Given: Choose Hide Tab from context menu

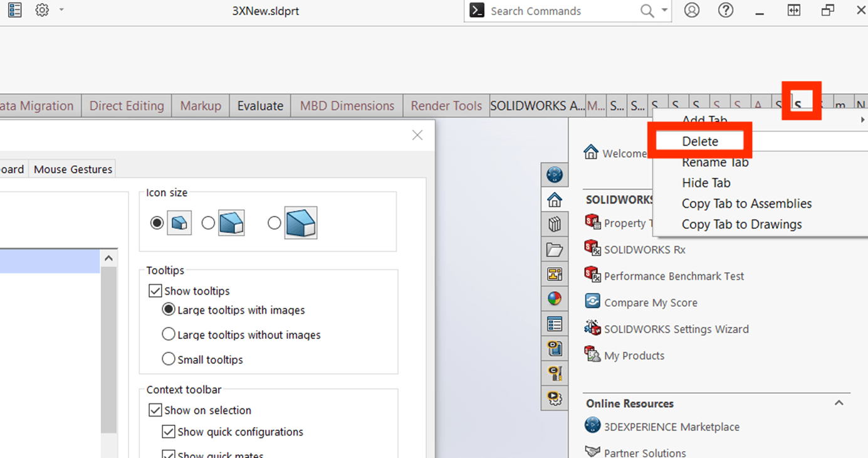Looking at the screenshot, I should point(706,183).
